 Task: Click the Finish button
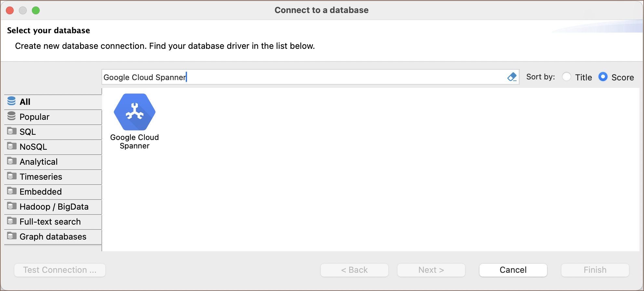tap(595, 270)
